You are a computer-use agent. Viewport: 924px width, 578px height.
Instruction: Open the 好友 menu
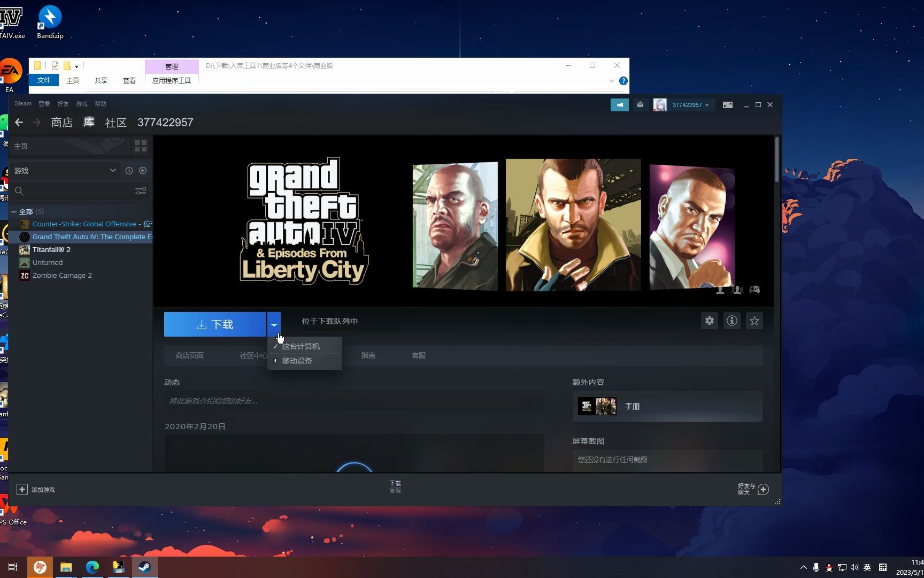click(63, 104)
